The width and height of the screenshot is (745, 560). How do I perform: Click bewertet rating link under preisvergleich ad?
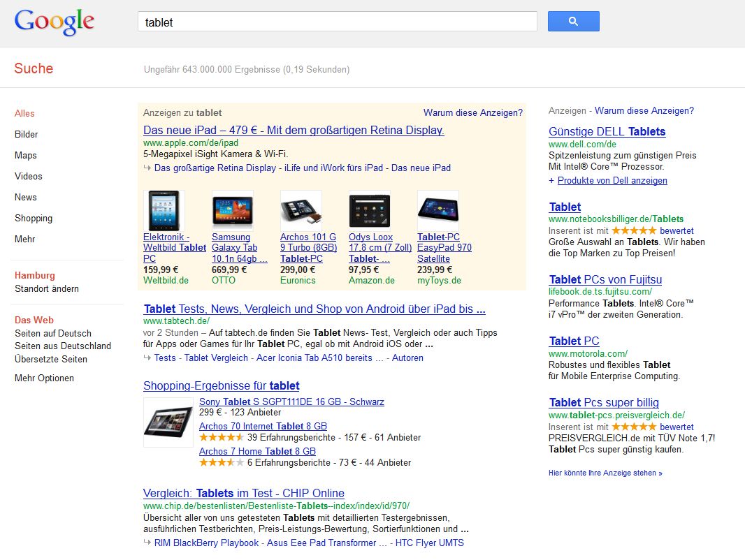point(677,427)
